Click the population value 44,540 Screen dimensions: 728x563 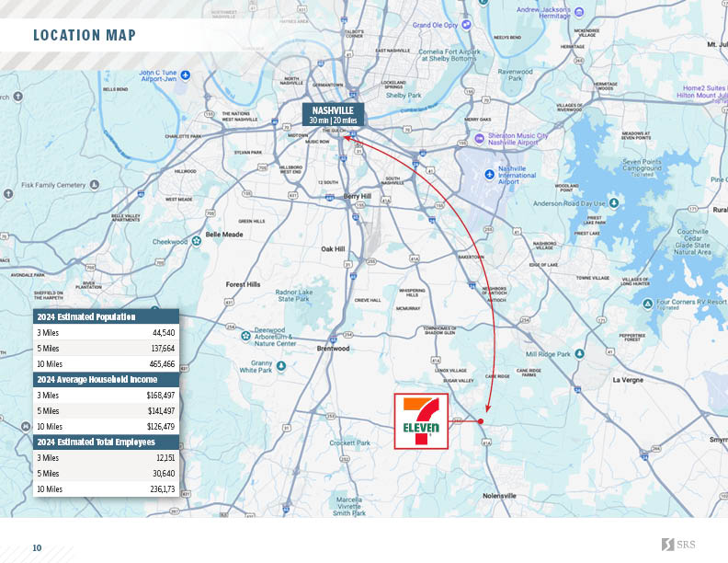pyautogui.click(x=164, y=333)
